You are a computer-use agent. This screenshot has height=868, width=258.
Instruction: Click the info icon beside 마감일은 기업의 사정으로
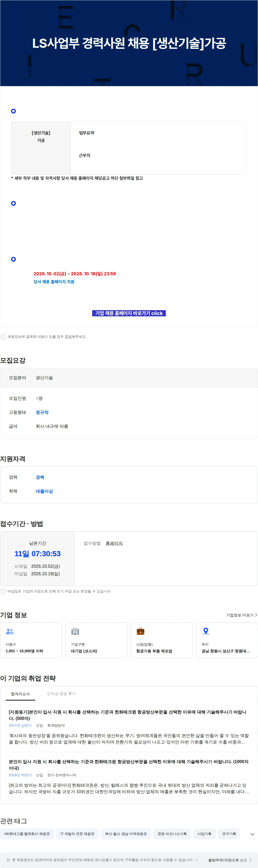[x=3, y=591]
